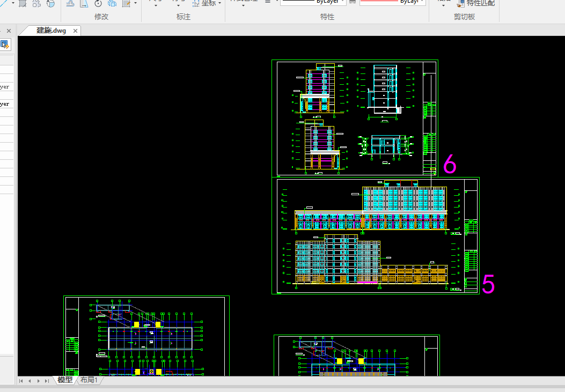Click the 坐标 coordinate dimension icon
Viewport: 565px width, 392px height.
pos(196,3)
